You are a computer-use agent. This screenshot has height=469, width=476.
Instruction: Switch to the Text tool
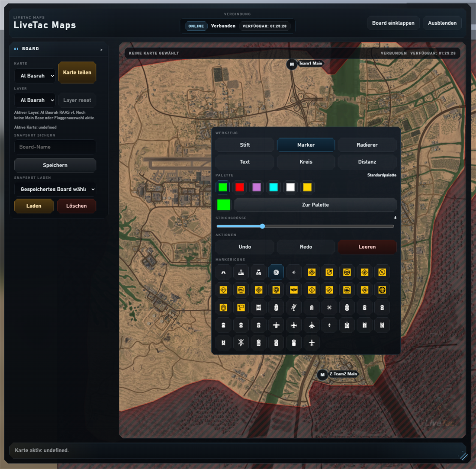point(244,162)
